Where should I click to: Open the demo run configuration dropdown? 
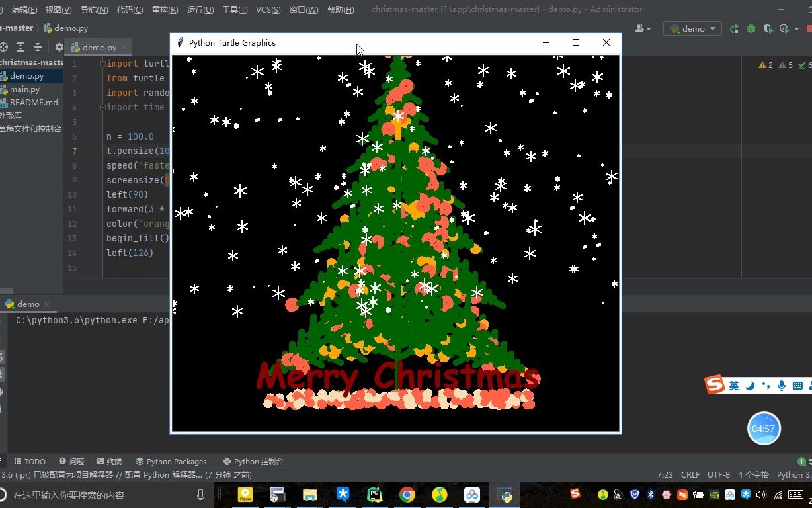(692, 28)
